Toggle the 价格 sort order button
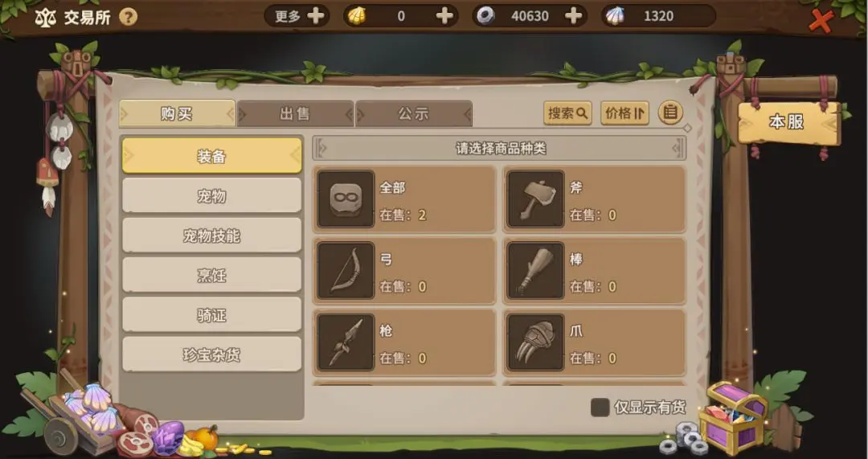Screen dimensions: 868x459 coord(624,113)
